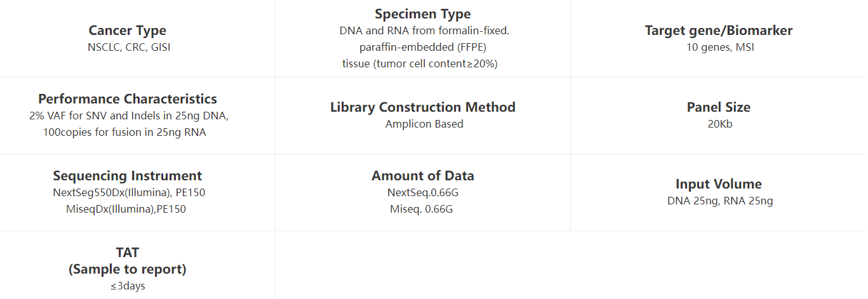
Task: Click the MiseqDx(Illumina),PE150 line
Action: (126, 209)
